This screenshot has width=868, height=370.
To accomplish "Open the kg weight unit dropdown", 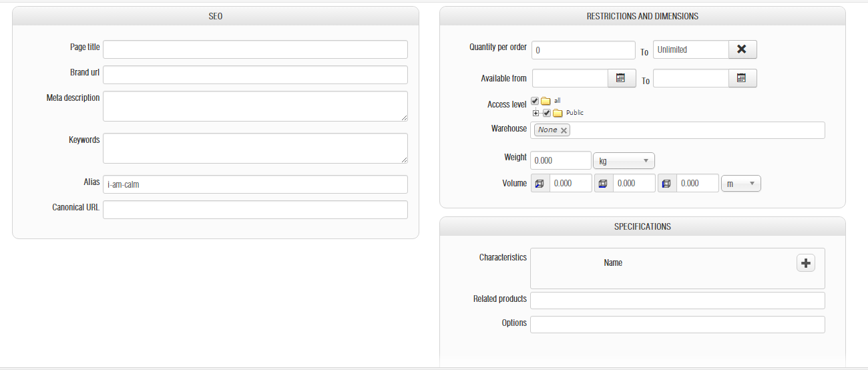I will point(624,161).
